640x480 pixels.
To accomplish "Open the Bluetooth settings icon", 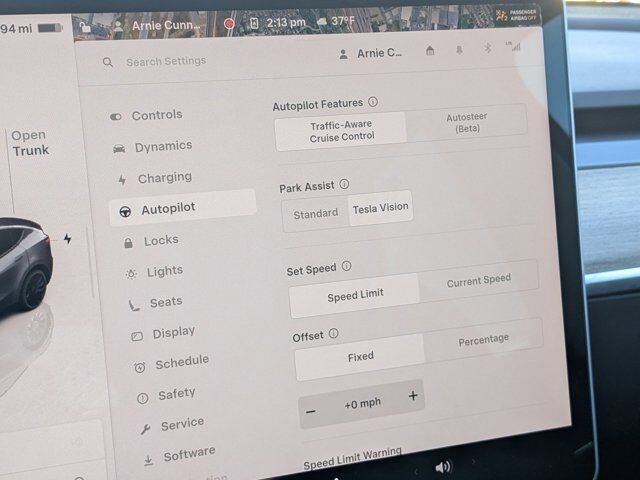I will 488,50.
